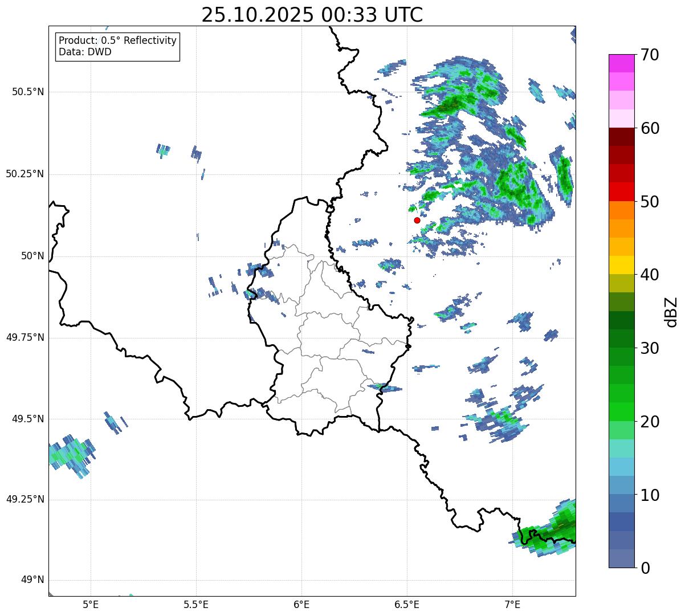Screen dimensions: 685x616
Task: Click the title "25.10.2025 00:33 UTC"
Action: click(312, 15)
